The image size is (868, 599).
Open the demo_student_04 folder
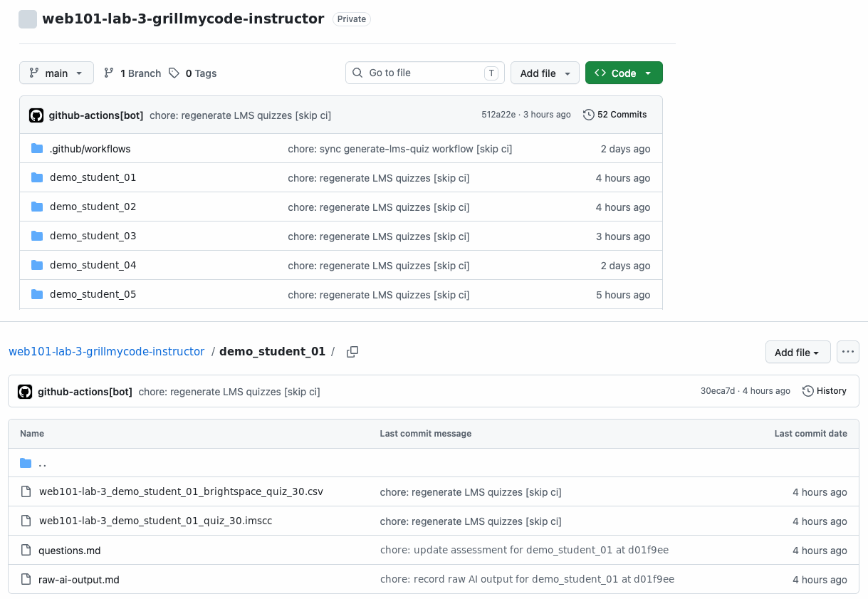click(93, 265)
